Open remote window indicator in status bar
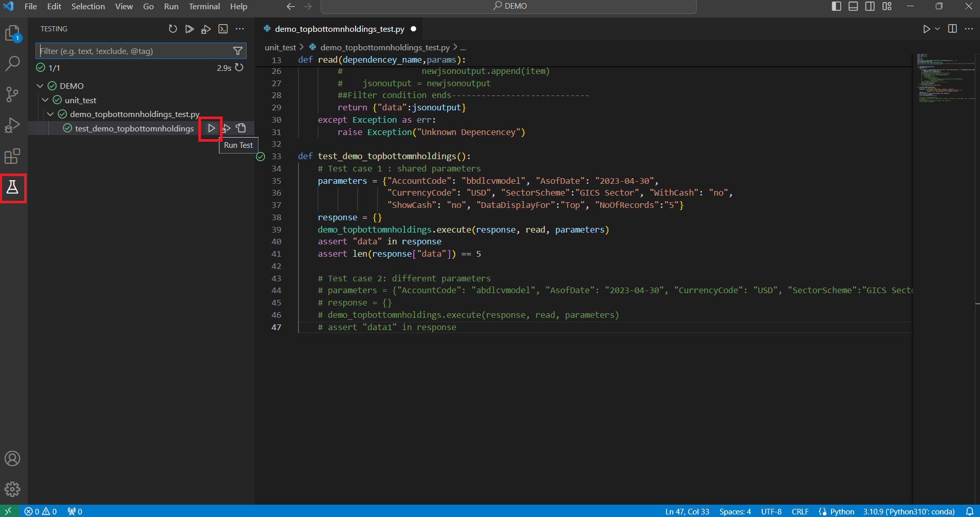Viewport: 980px width, 517px height. click(9, 511)
